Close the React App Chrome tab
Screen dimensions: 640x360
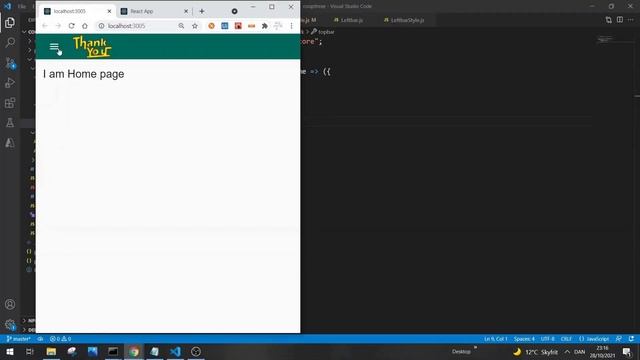[186, 11]
